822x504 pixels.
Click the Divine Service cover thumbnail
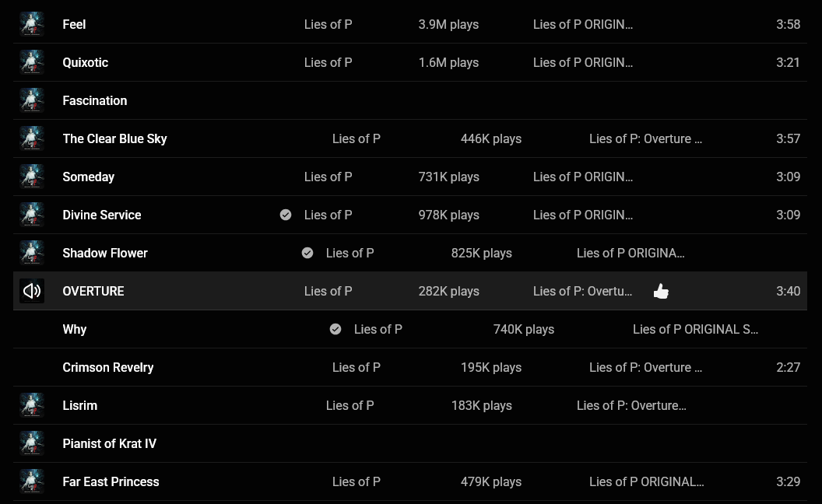pos(32,215)
